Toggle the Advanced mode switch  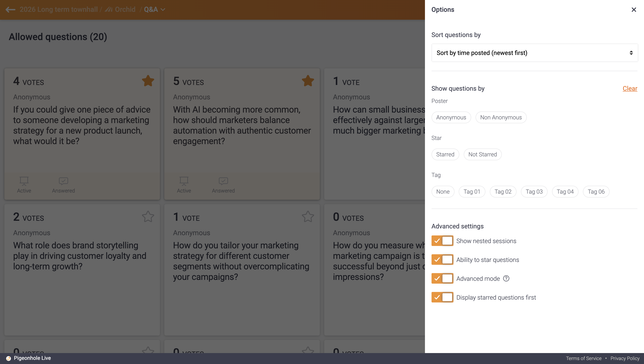442,279
